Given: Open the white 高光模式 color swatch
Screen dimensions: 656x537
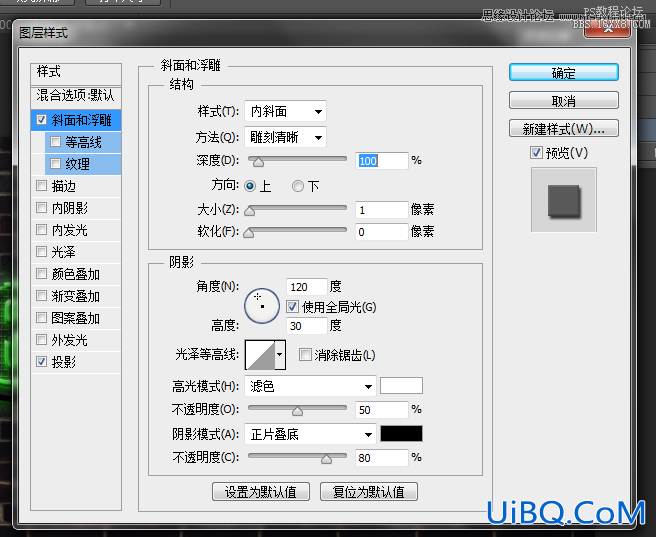Looking at the screenshot, I should pos(401,386).
